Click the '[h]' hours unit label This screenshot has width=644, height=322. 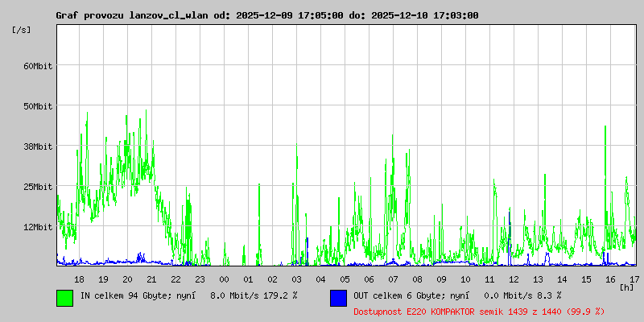tap(626, 287)
